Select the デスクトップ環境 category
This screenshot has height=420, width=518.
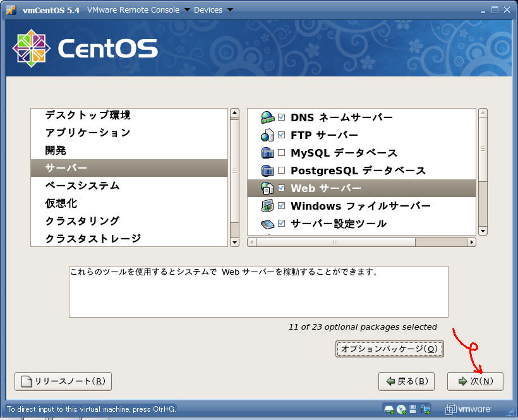click(88, 115)
